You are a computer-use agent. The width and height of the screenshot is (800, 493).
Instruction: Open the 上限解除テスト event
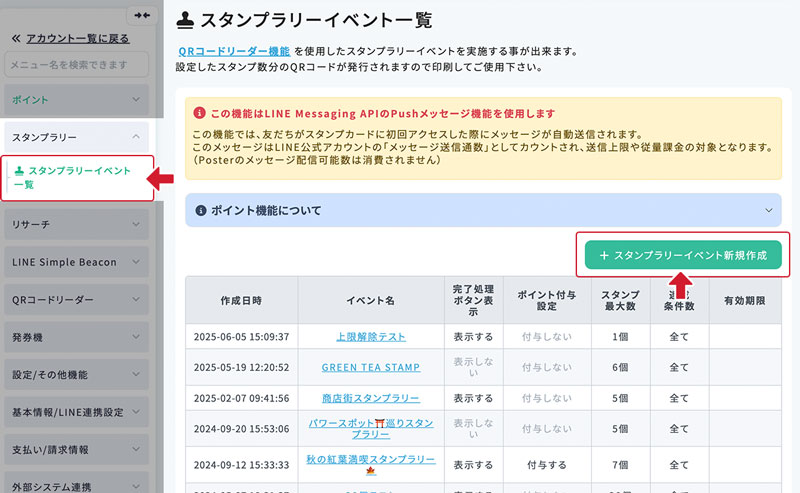pyautogui.click(x=371, y=337)
